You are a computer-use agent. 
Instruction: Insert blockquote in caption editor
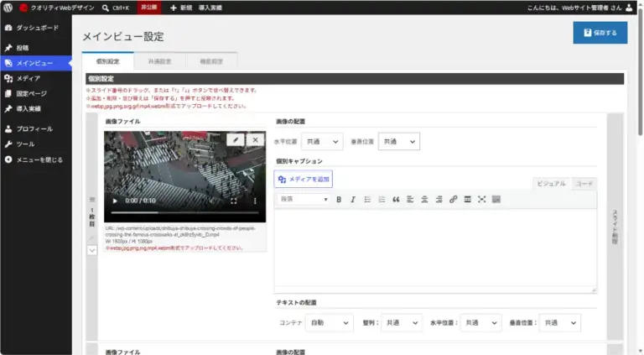pos(396,199)
